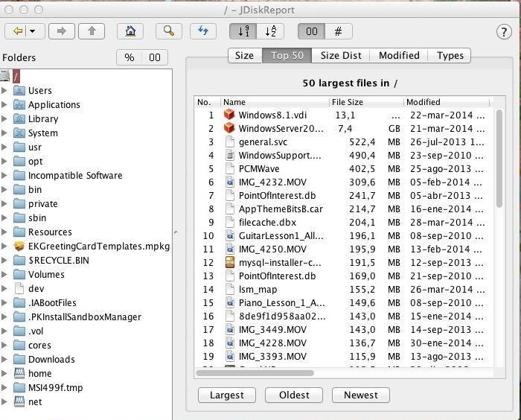
Task: Go up one folder level
Action: (x=92, y=31)
